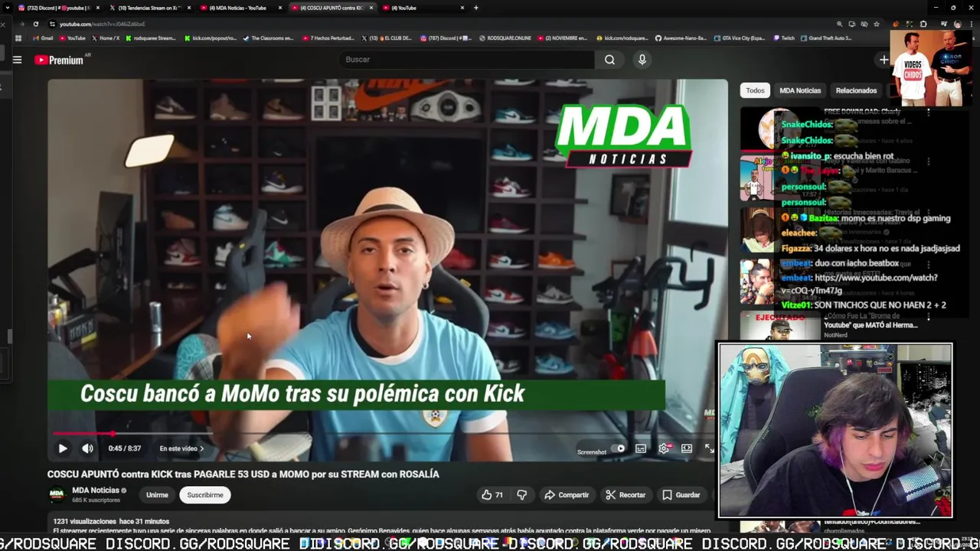Viewport: 980px width, 551px height.
Task: Click the video title text
Action: tap(243, 474)
